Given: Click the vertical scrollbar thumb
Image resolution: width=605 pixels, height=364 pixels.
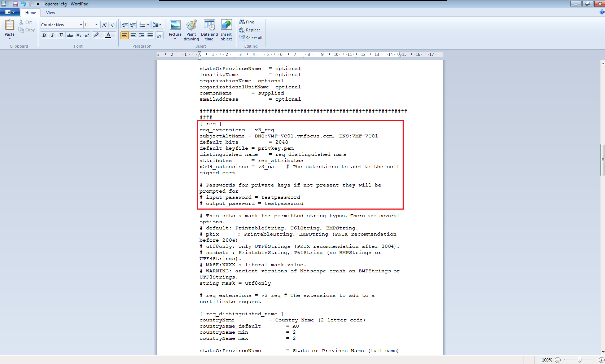Looking at the screenshot, I should pos(602,160).
